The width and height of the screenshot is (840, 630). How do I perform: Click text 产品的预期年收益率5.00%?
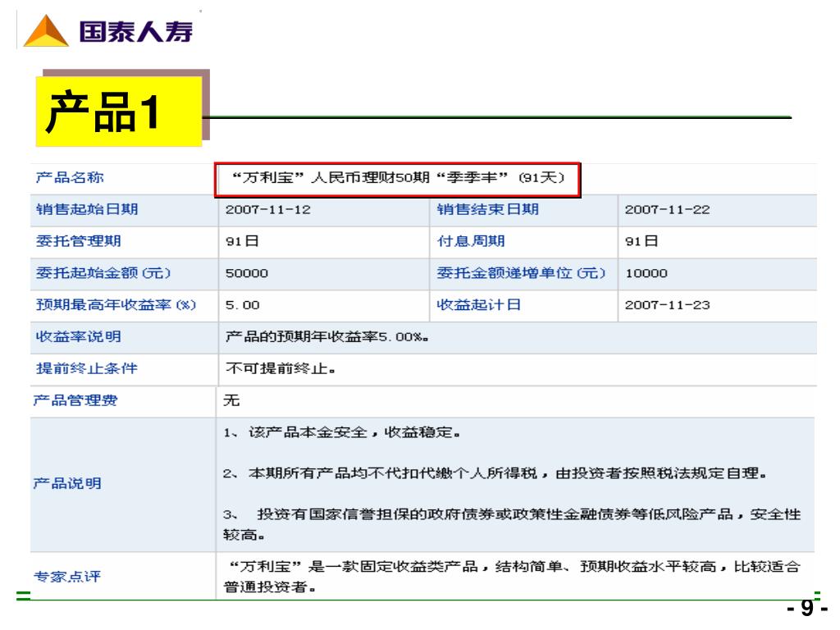[x=326, y=337]
